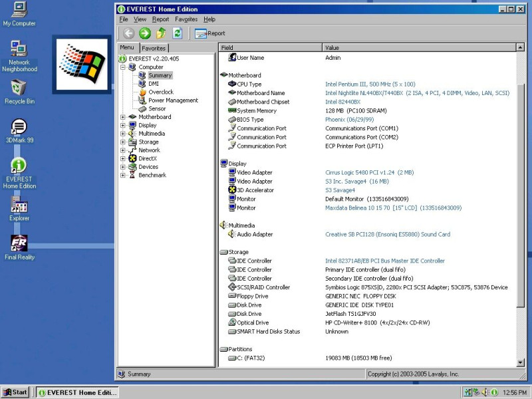Expand the Multimedia tree node
Screen dimensions: 532x399
(123, 134)
